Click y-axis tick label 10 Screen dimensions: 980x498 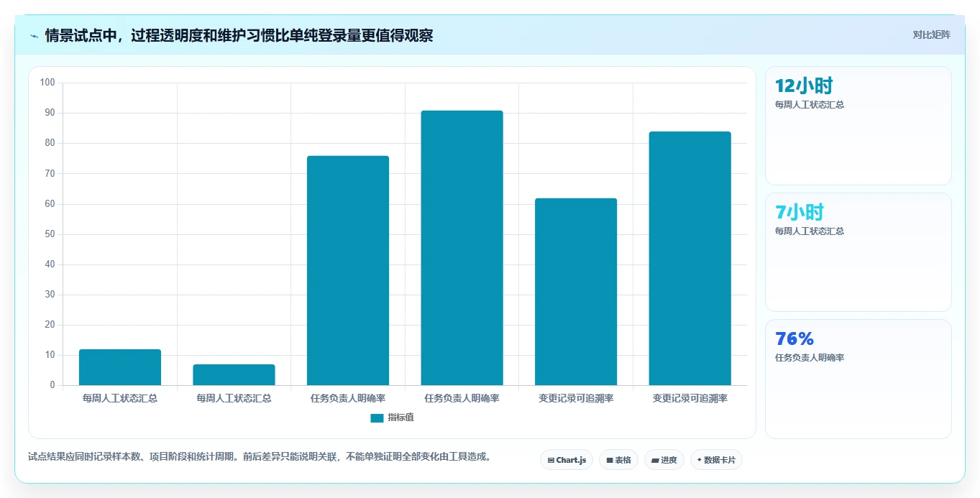point(50,355)
